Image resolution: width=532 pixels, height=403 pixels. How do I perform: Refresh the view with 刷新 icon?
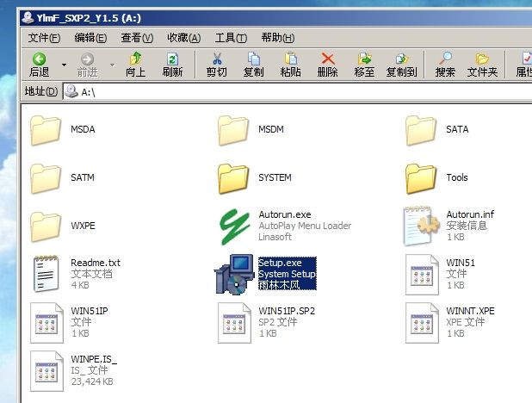[x=172, y=59]
